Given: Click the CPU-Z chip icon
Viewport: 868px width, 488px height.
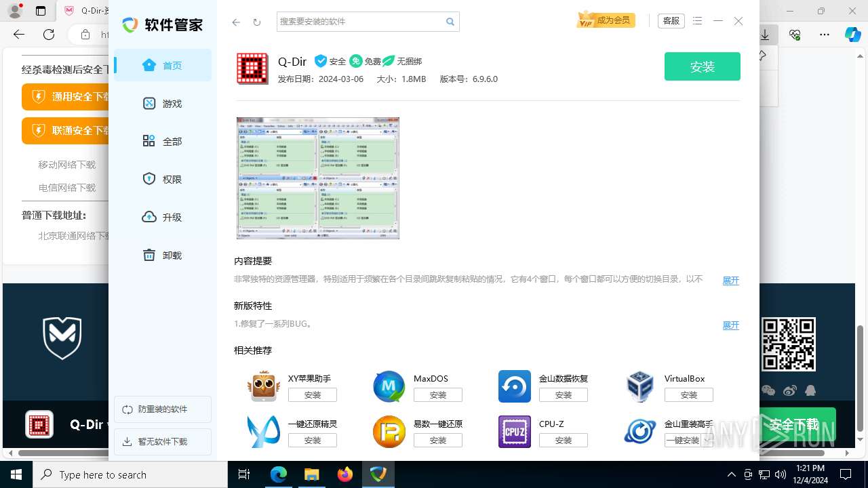Looking at the screenshot, I should coord(515,432).
